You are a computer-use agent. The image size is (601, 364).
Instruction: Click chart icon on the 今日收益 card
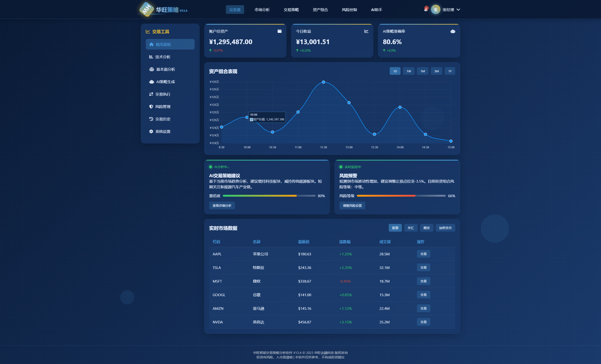366,31
